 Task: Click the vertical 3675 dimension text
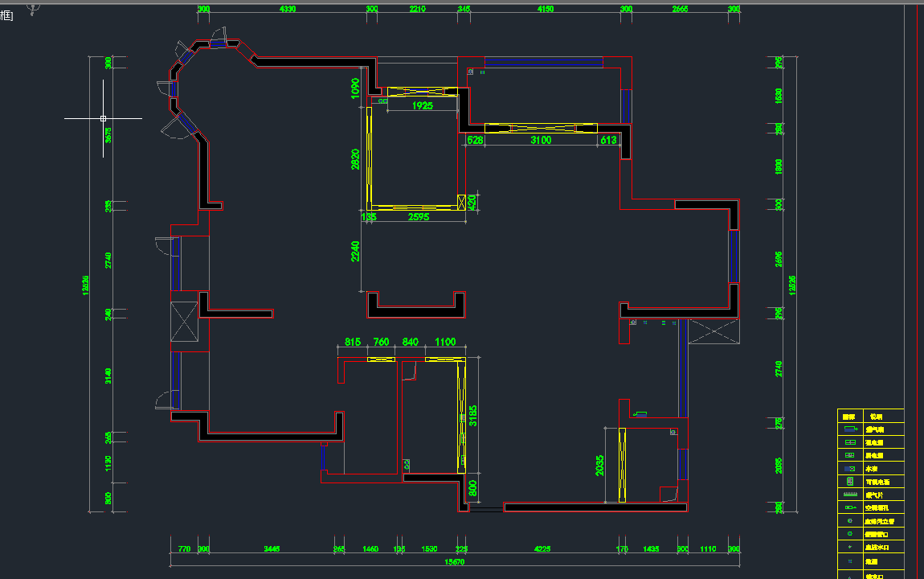[108, 135]
